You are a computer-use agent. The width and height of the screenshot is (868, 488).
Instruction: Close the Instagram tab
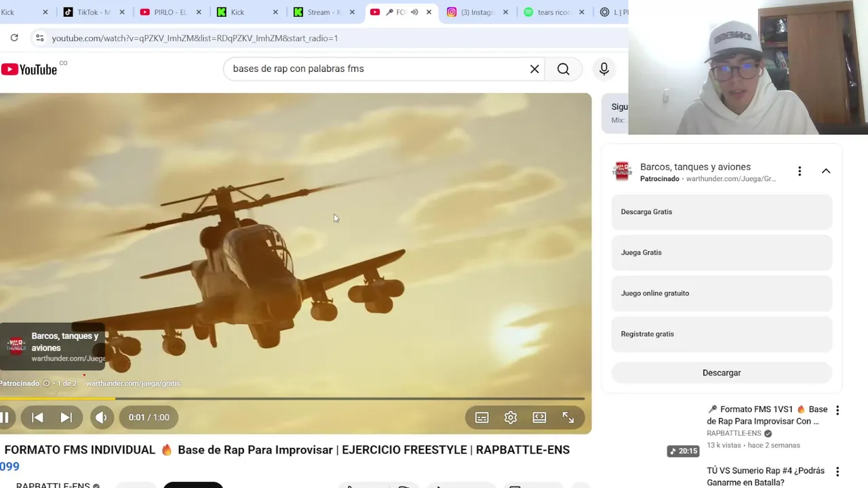point(505,12)
